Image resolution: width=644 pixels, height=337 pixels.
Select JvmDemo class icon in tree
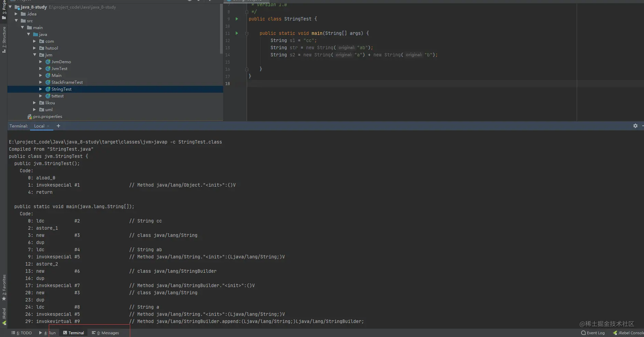48,62
